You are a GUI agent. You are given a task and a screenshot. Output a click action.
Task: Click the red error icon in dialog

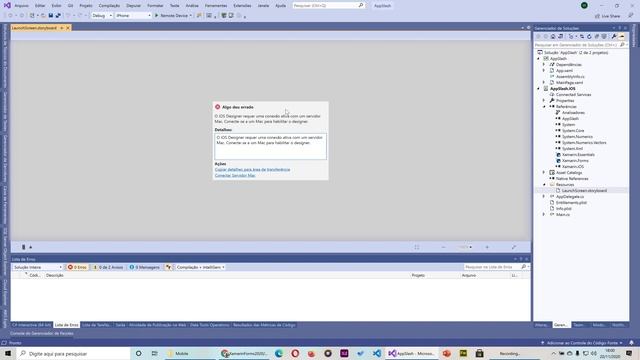click(x=218, y=107)
